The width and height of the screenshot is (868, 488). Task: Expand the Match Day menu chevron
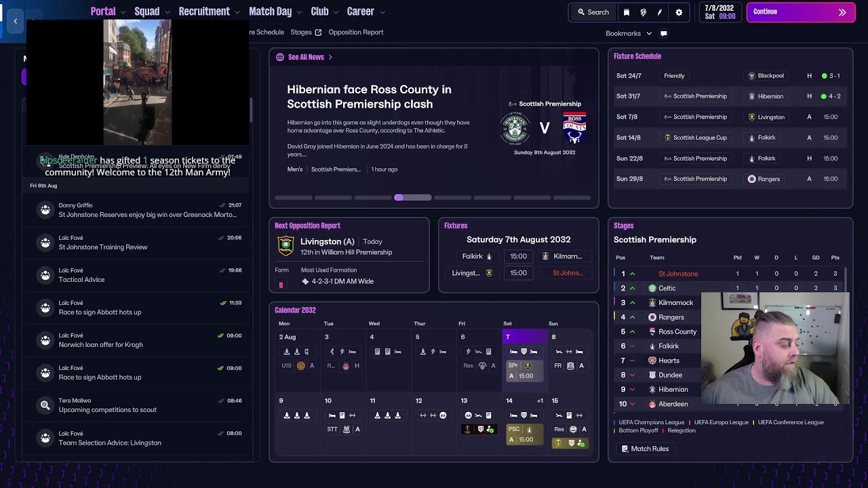pyautogui.click(x=298, y=12)
